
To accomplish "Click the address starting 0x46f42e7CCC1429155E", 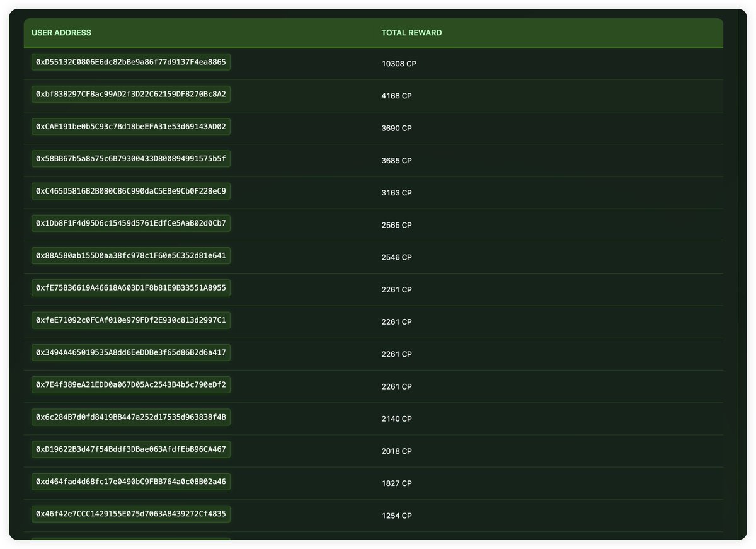I will (x=129, y=514).
